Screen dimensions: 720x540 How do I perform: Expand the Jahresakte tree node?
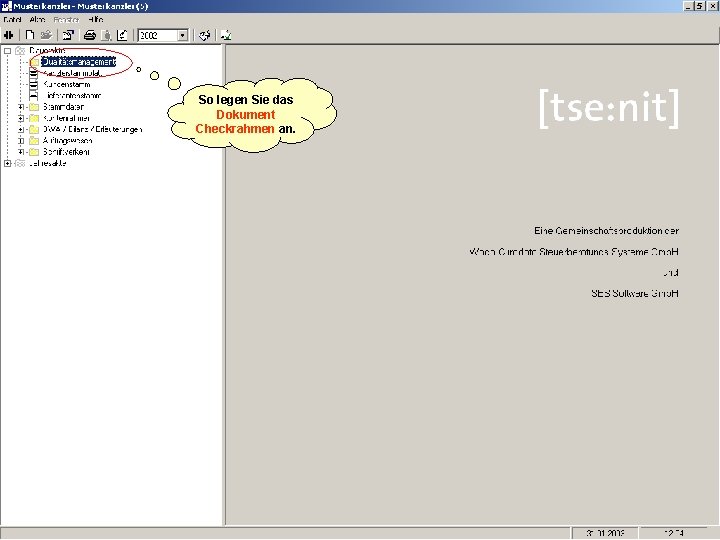pyautogui.click(x=7, y=163)
